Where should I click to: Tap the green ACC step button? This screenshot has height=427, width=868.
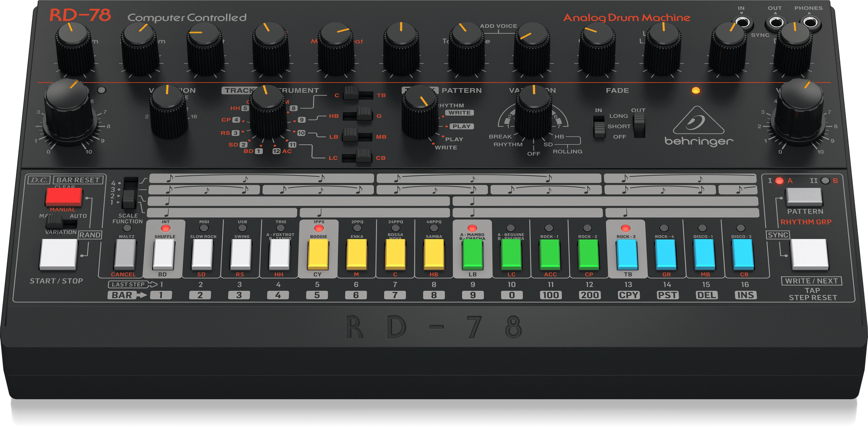point(550,255)
